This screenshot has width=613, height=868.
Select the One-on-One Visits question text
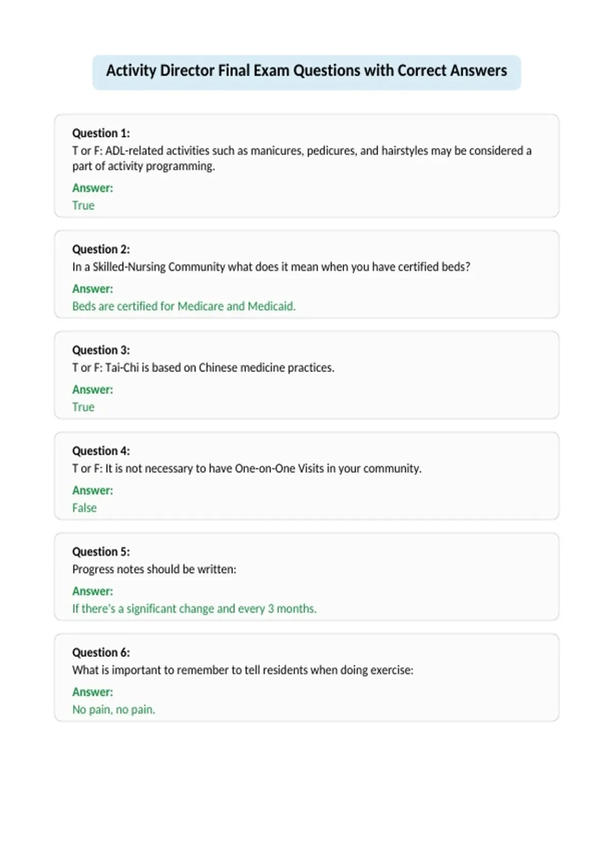247,469
